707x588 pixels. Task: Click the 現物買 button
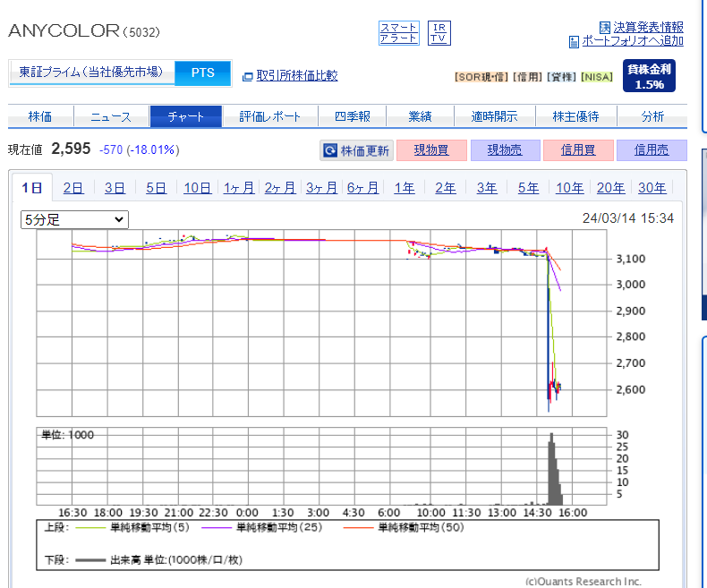[x=431, y=150]
